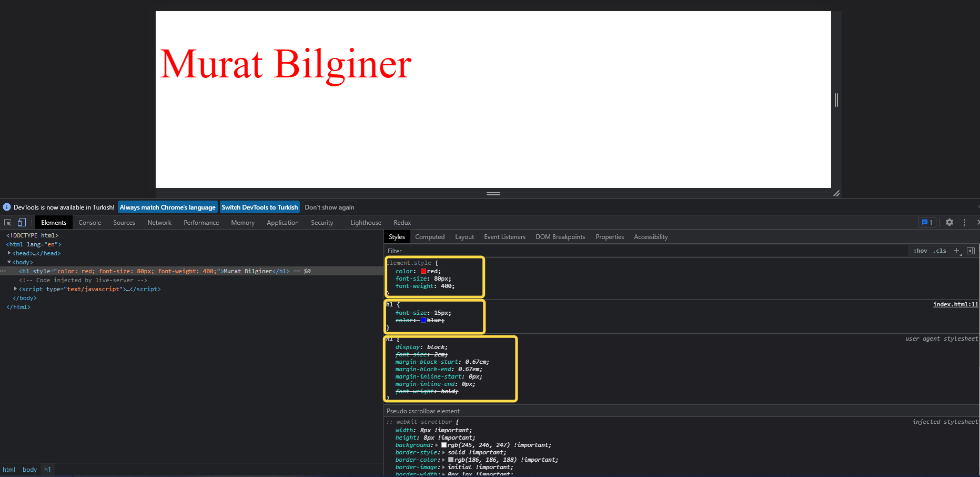The height and width of the screenshot is (477, 980).
Task: Expand the script element node
Action: 15,289
